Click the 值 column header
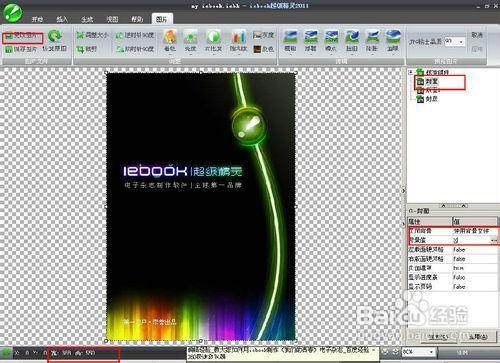 475,221
